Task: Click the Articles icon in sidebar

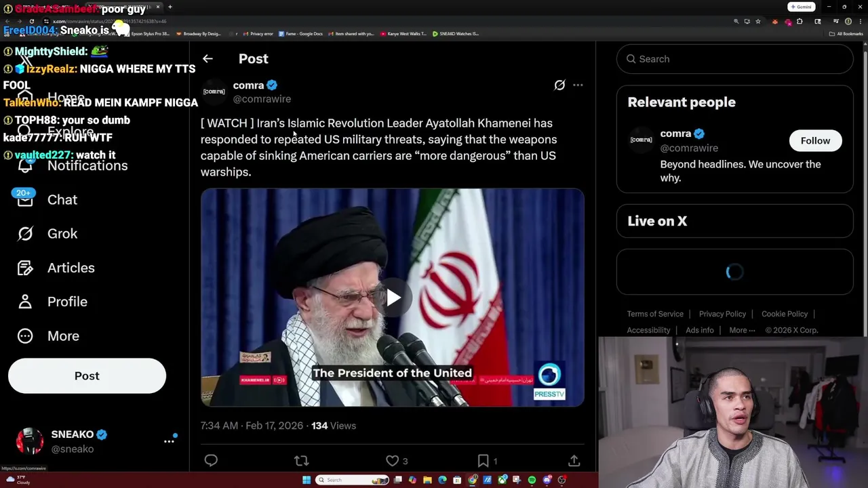Action: (25, 268)
